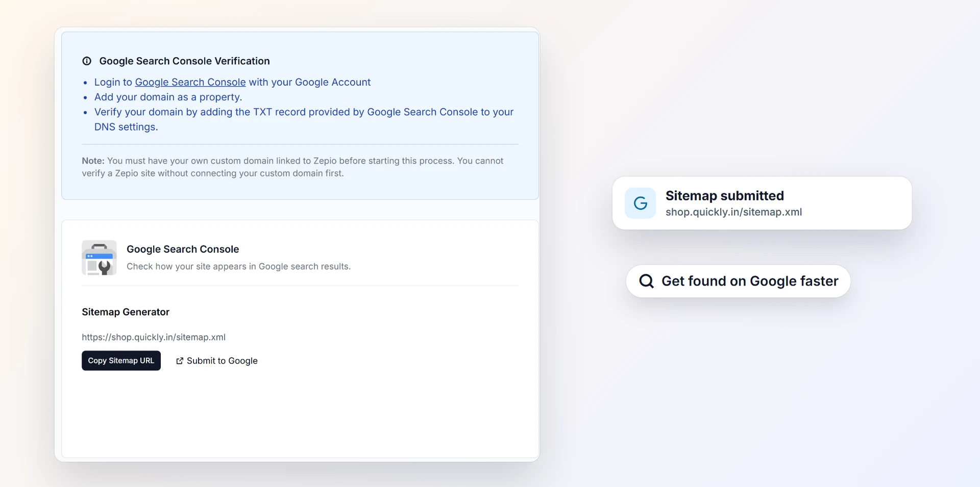980x487 pixels.
Task: Select the https://shop.quickly.in/sitemap.xml URL text
Action: click(154, 337)
